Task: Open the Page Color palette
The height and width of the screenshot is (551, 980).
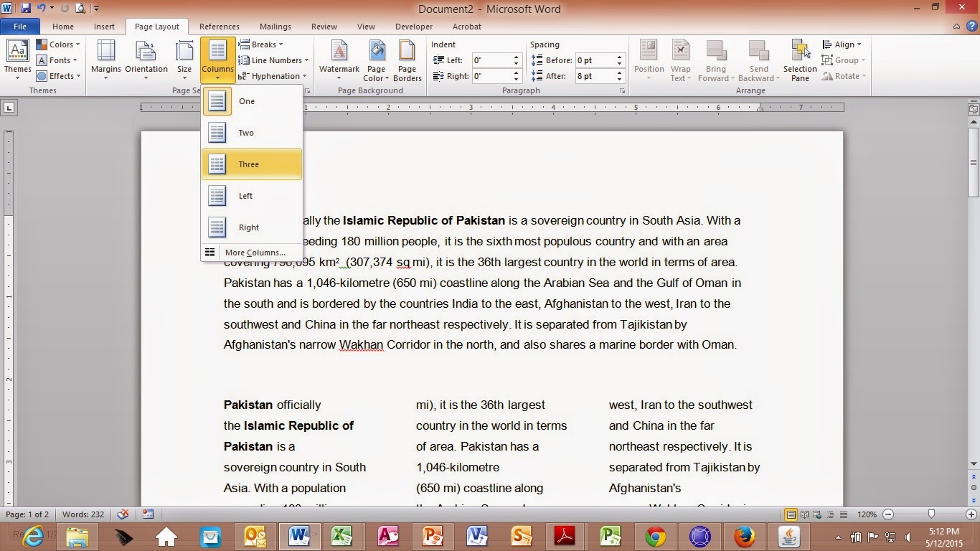Action: click(x=376, y=60)
